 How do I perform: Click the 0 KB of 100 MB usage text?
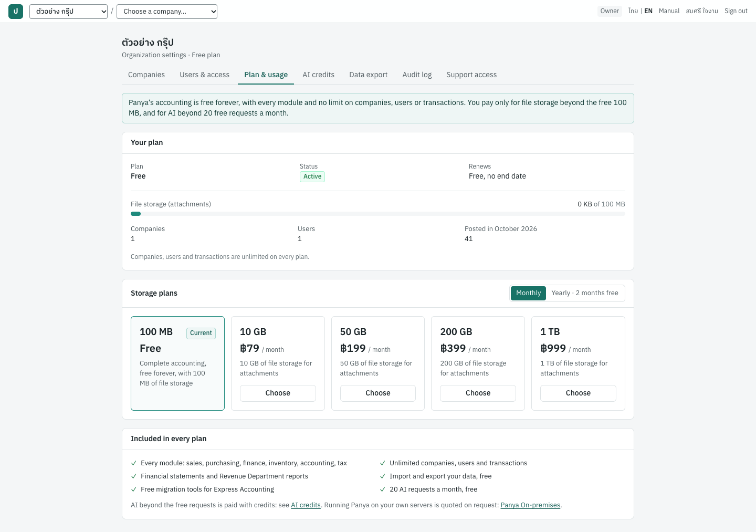coord(601,204)
